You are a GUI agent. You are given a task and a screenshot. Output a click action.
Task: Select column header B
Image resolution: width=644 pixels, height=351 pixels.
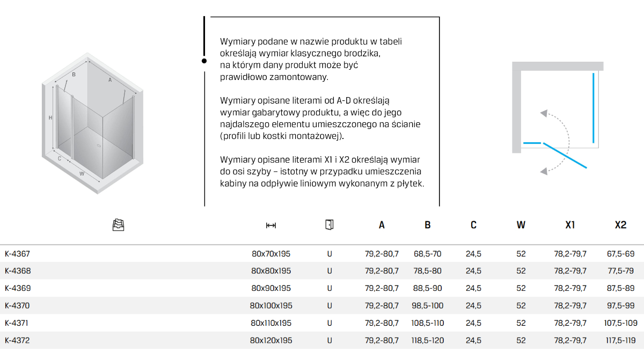(x=428, y=225)
